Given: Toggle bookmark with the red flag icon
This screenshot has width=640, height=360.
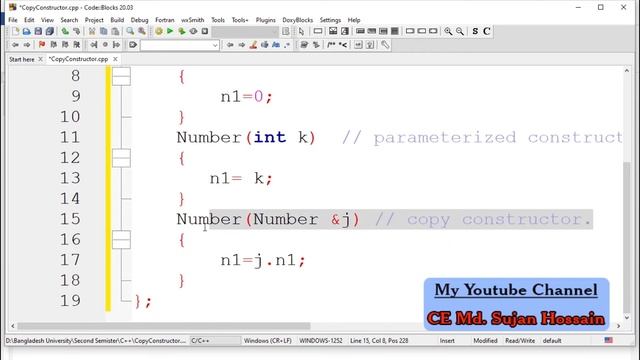Looking at the screenshot, I should [x=42, y=45].
